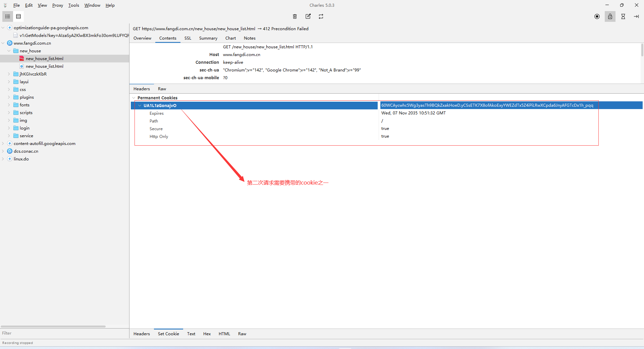The height and width of the screenshot is (349, 644).
Task: Click the plugins folder icon
Action: pos(16,97)
